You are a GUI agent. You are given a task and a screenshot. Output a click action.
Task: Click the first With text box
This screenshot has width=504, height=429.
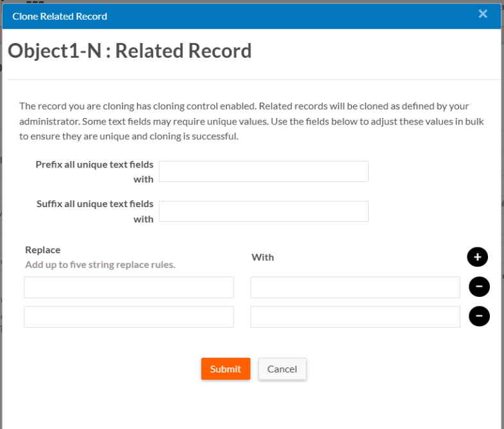[x=355, y=287]
